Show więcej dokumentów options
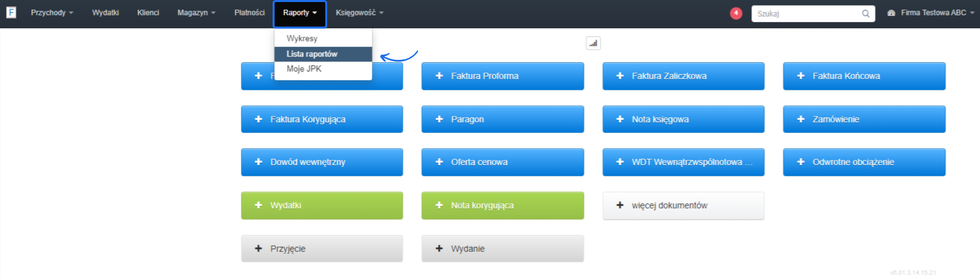Image resolution: width=980 pixels, height=277 pixels. coord(683,205)
